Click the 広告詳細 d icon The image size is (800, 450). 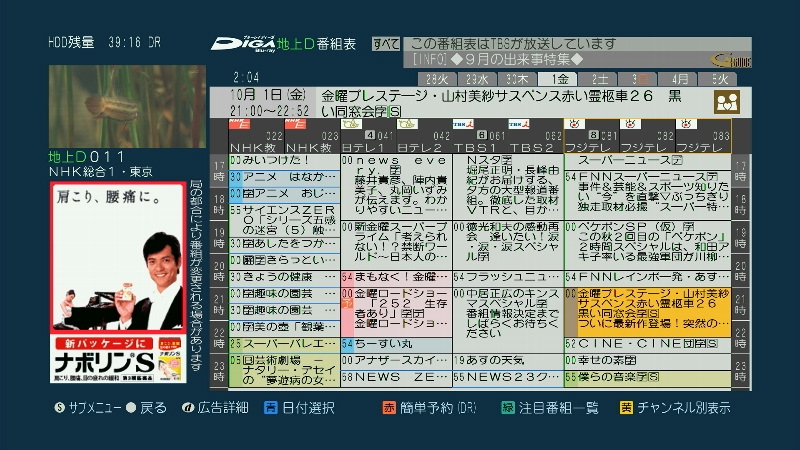188,407
